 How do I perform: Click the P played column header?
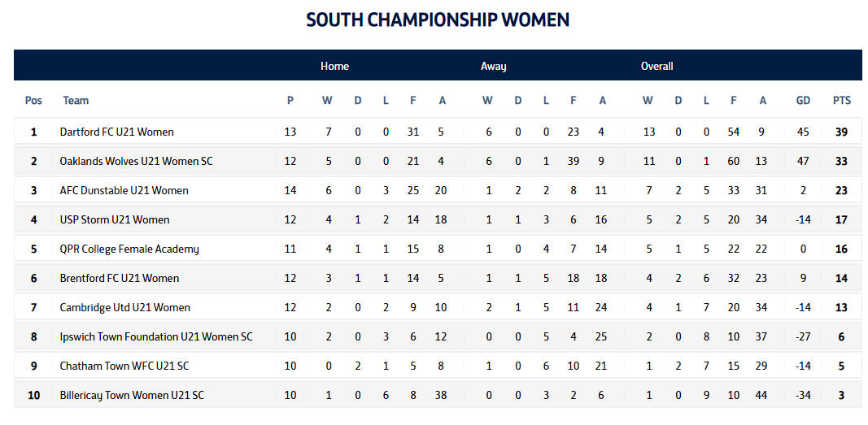pos(290,101)
